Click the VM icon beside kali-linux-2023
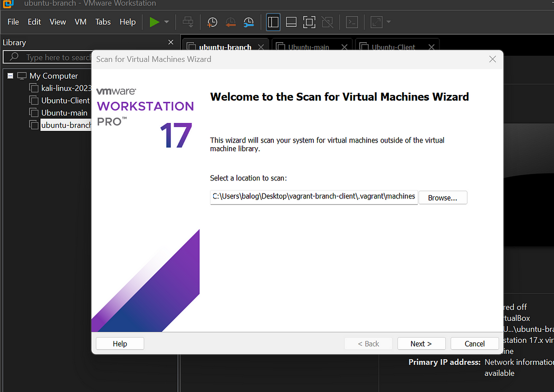 pos(34,88)
